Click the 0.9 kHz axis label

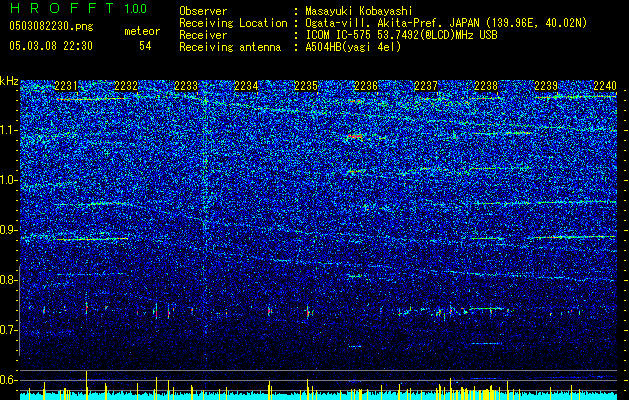(9, 230)
